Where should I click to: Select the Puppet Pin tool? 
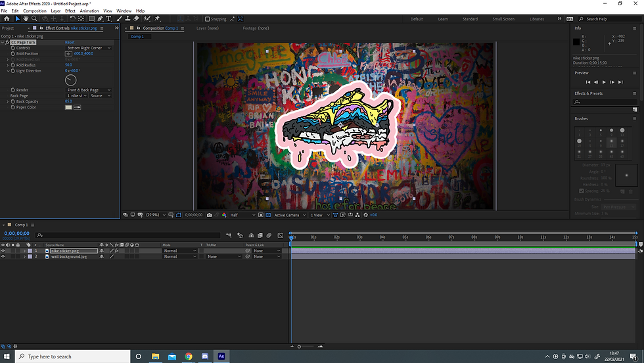pyautogui.click(x=157, y=18)
